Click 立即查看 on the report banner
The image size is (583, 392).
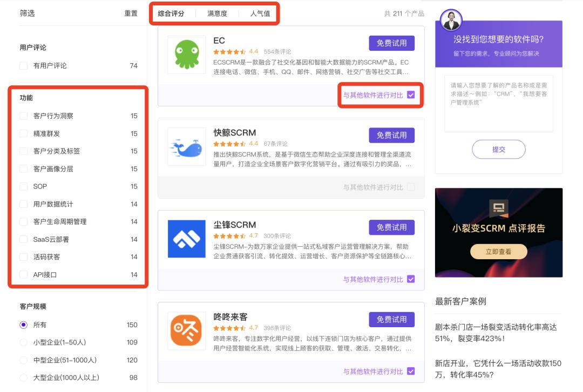coord(499,252)
